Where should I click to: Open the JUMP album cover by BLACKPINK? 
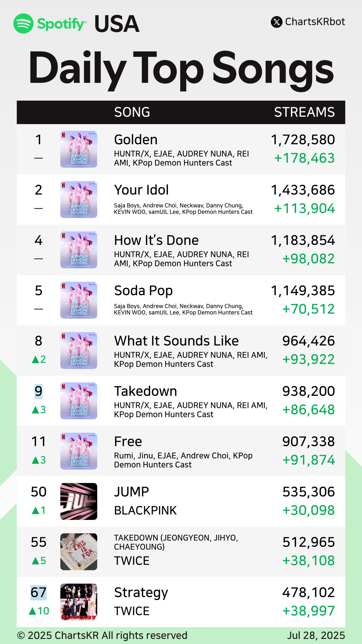79,501
